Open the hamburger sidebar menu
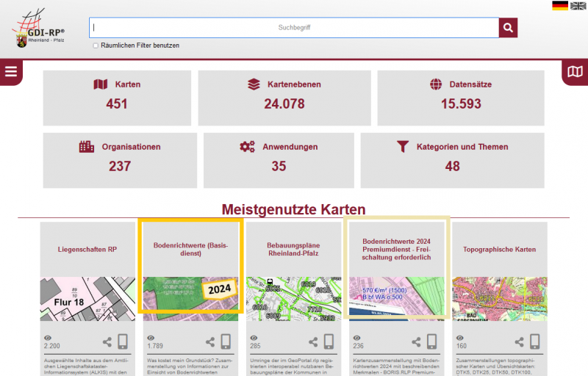The image size is (588, 376). 11,71
